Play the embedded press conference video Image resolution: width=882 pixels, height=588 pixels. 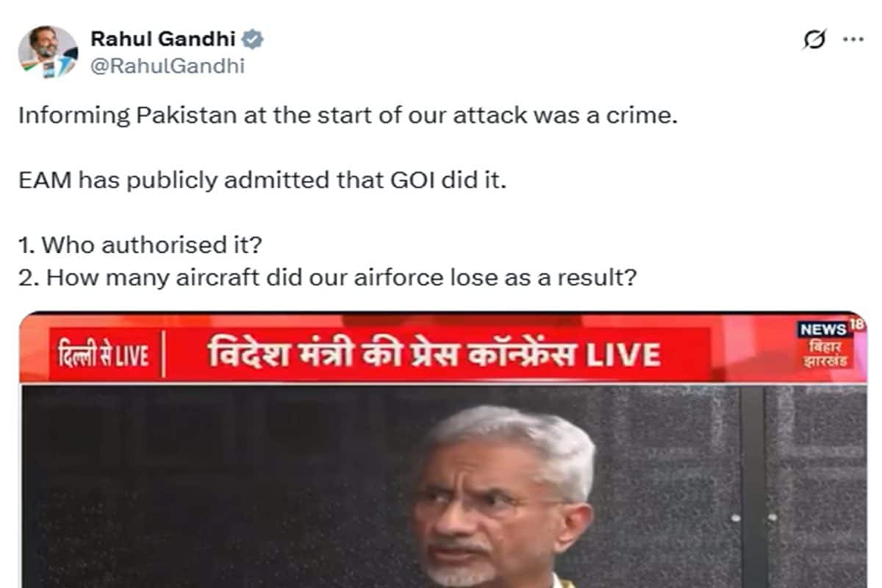pyautogui.click(x=443, y=450)
